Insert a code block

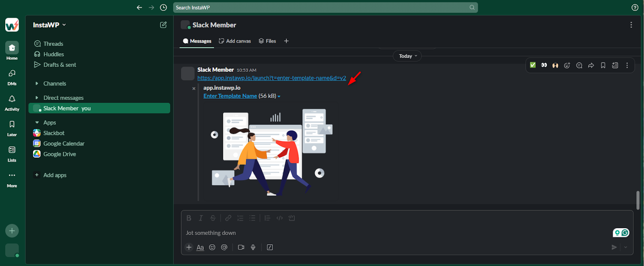tap(292, 218)
